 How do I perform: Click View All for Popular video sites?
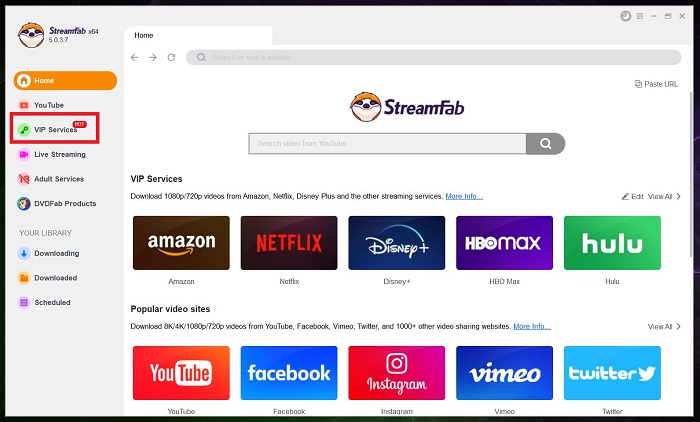point(660,327)
